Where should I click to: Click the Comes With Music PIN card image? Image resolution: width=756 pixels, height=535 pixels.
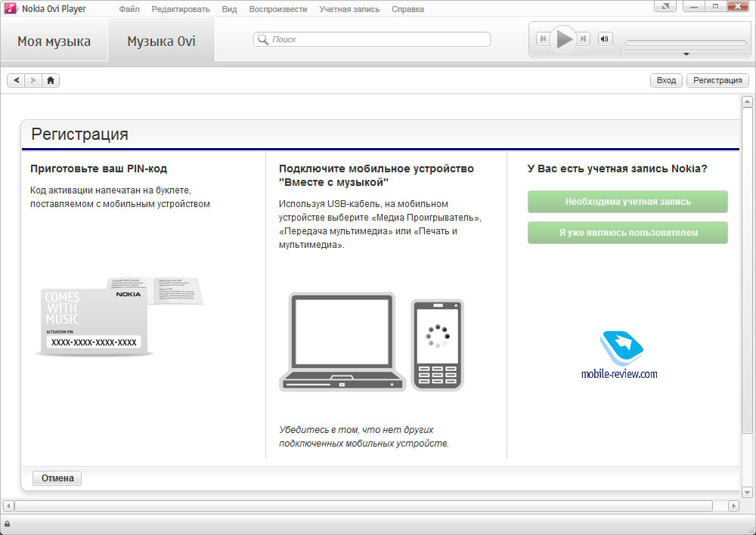pyautogui.click(x=119, y=317)
